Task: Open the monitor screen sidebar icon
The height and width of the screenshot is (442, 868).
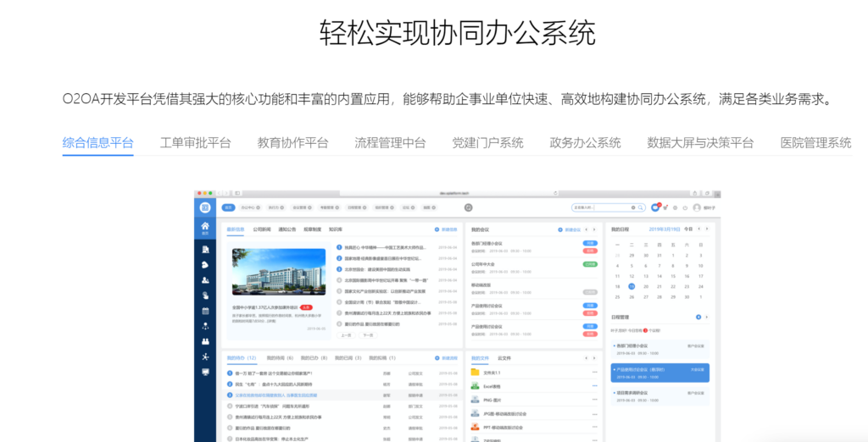Action: tap(205, 372)
